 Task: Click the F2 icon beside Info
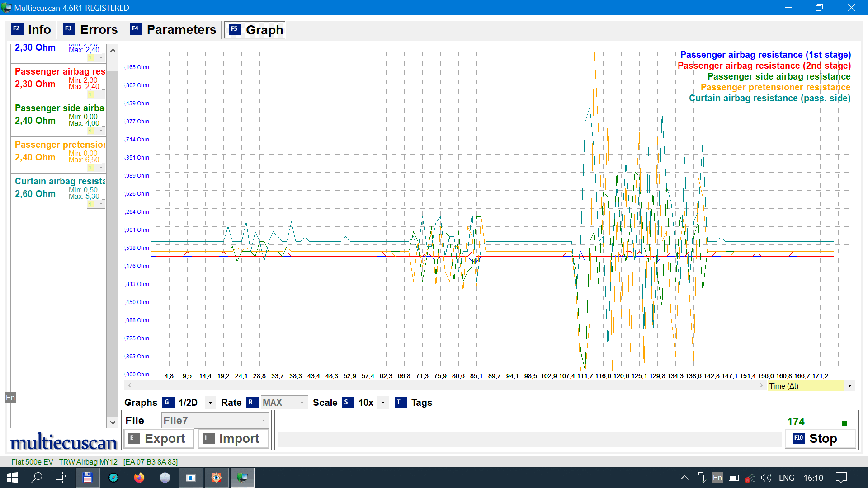click(x=17, y=29)
